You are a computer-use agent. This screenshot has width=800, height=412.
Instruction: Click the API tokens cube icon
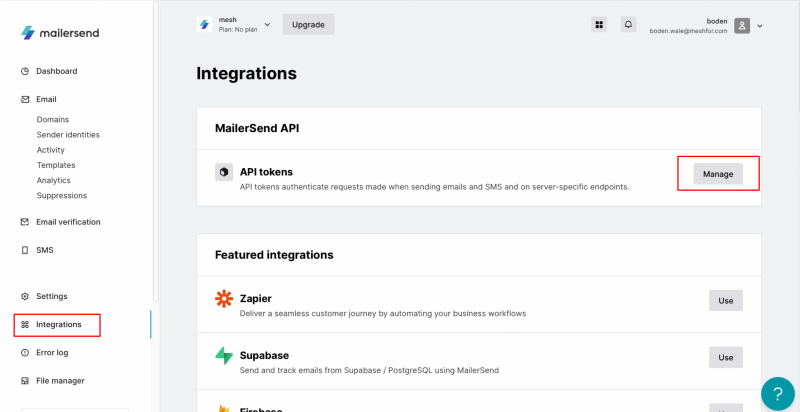coord(223,173)
